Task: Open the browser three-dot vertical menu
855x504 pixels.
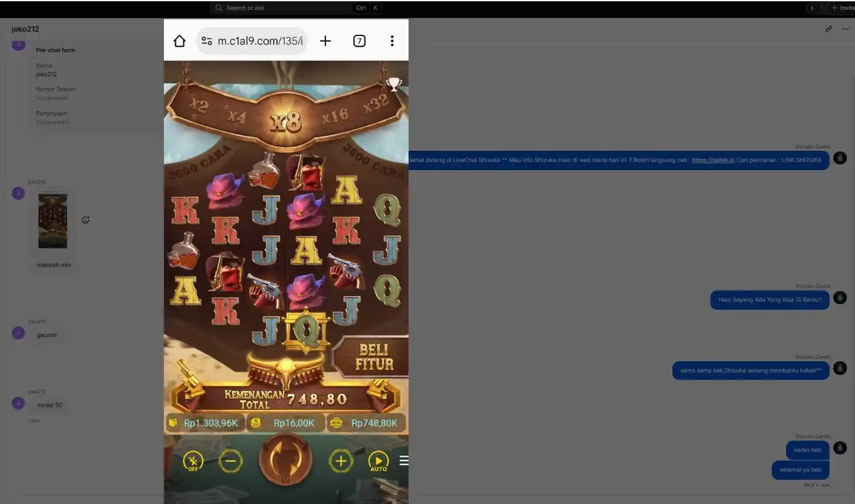Action: (392, 41)
